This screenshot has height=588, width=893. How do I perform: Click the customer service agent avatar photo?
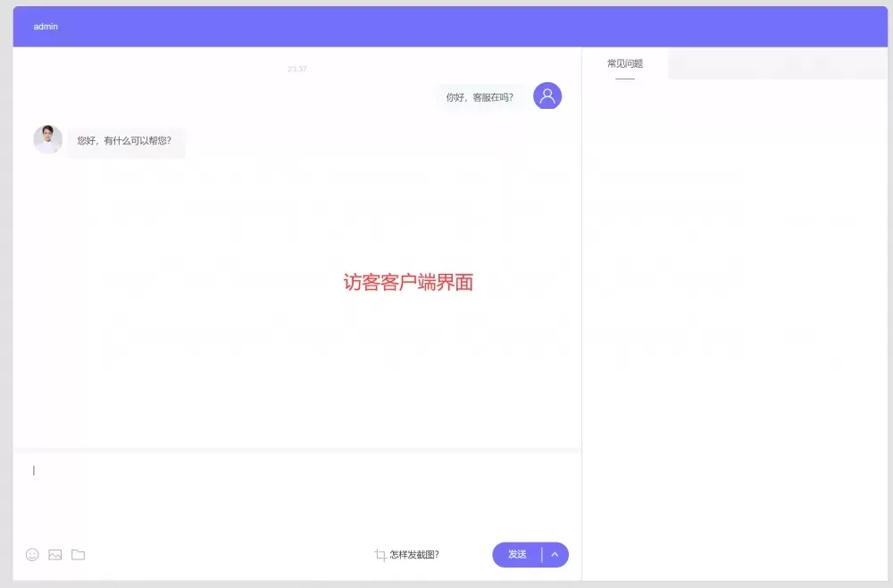(x=47, y=139)
